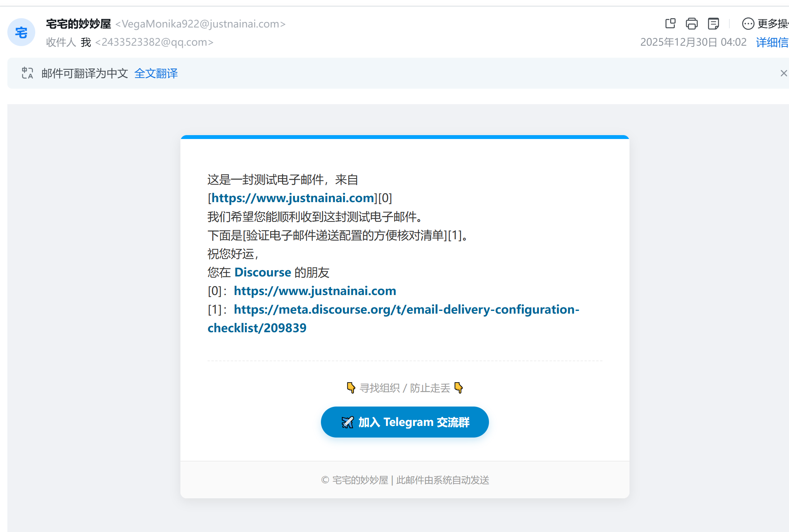This screenshot has height=532, width=789.
Task: Click left pointing-down hand emoji
Action: click(351, 388)
